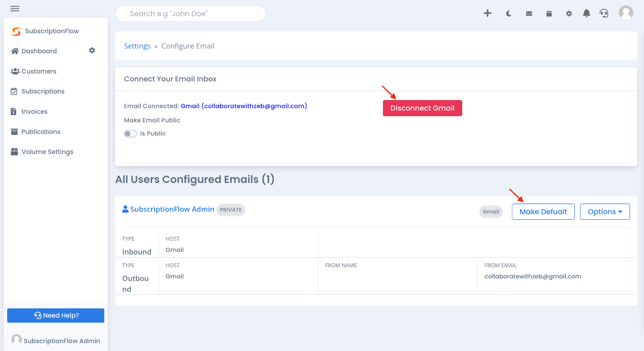Click the Dashboard settings gear icon
644x351 pixels.
(92, 50)
